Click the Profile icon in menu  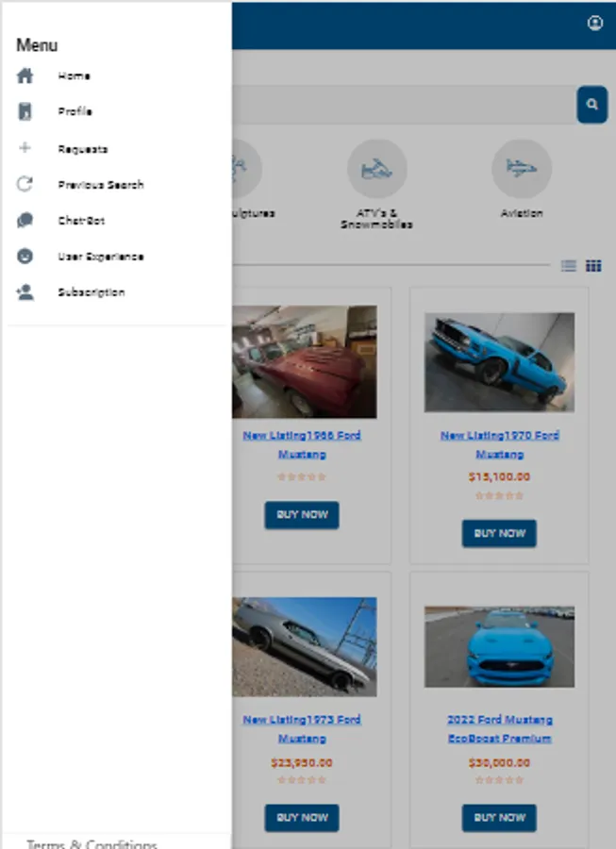tap(25, 111)
